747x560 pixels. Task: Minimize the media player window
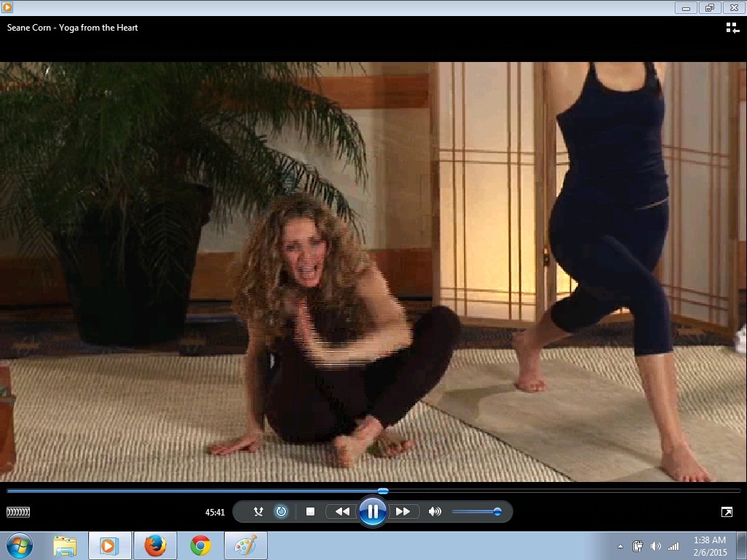tap(686, 7)
